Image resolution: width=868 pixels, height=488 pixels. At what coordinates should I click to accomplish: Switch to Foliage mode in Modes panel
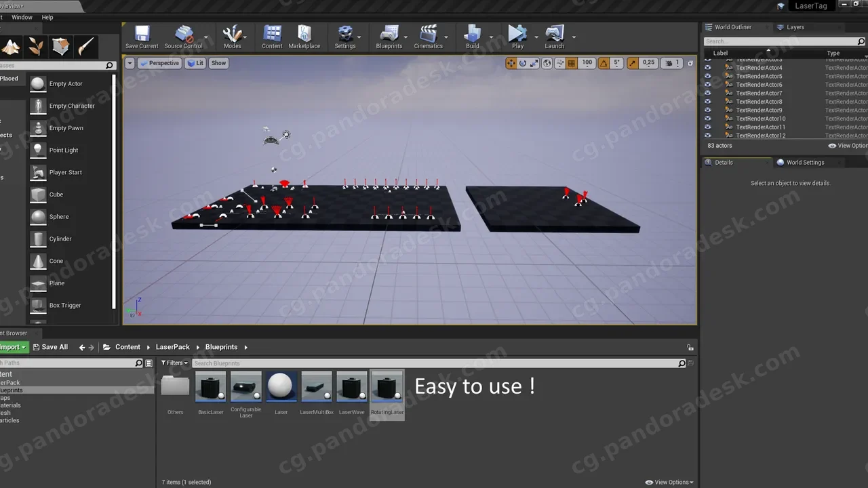pyautogui.click(x=35, y=46)
